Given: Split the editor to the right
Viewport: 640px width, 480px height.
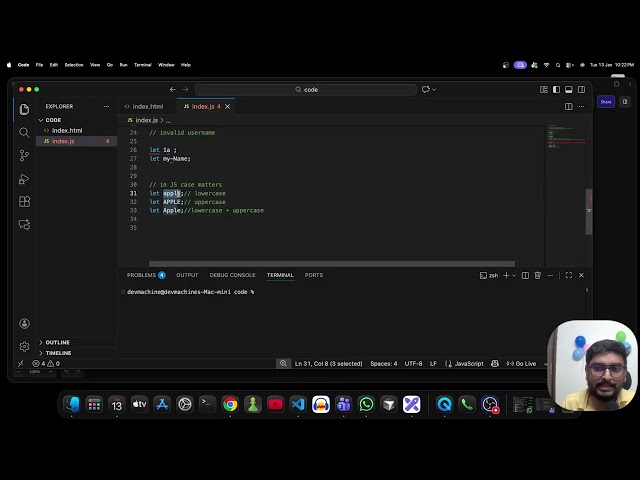Looking at the screenshot, I should tap(569, 106).
